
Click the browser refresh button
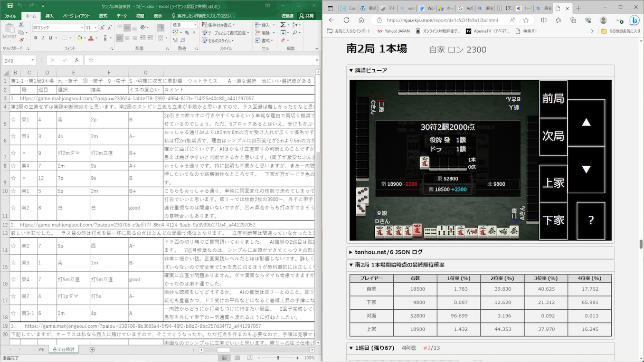click(346, 20)
